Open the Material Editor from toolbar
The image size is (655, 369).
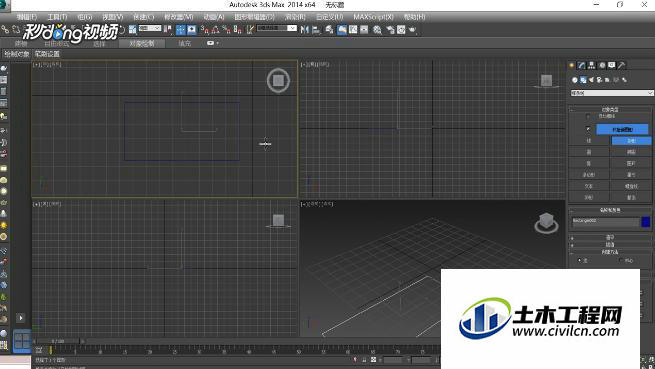[x=378, y=29]
